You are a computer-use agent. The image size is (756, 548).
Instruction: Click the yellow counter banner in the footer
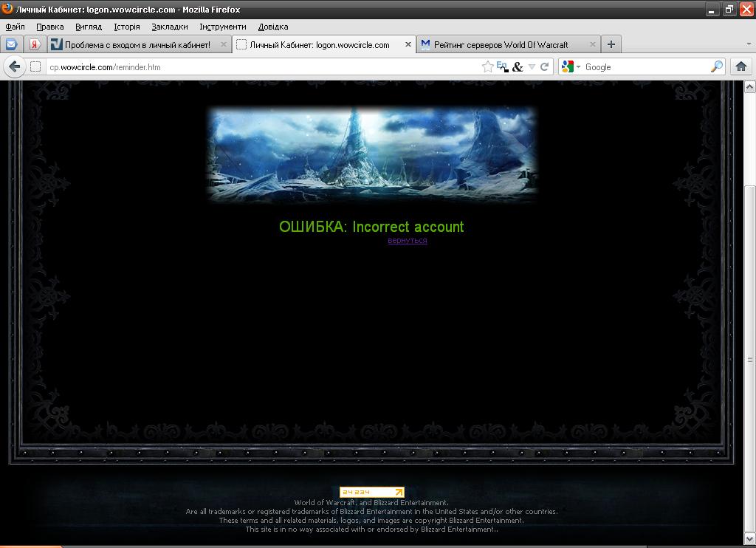(371, 492)
